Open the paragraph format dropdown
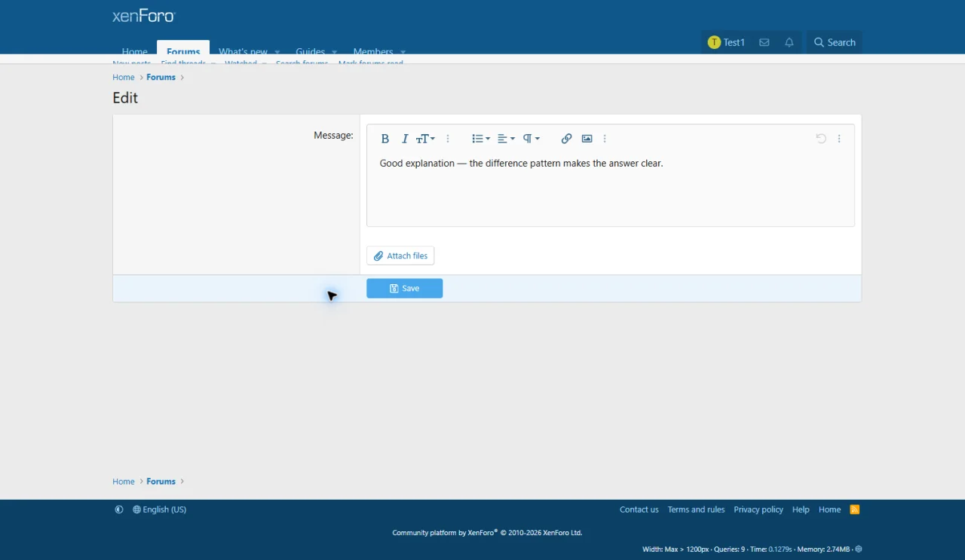The width and height of the screenshot is (965, 560). click(x=532, y=139)
